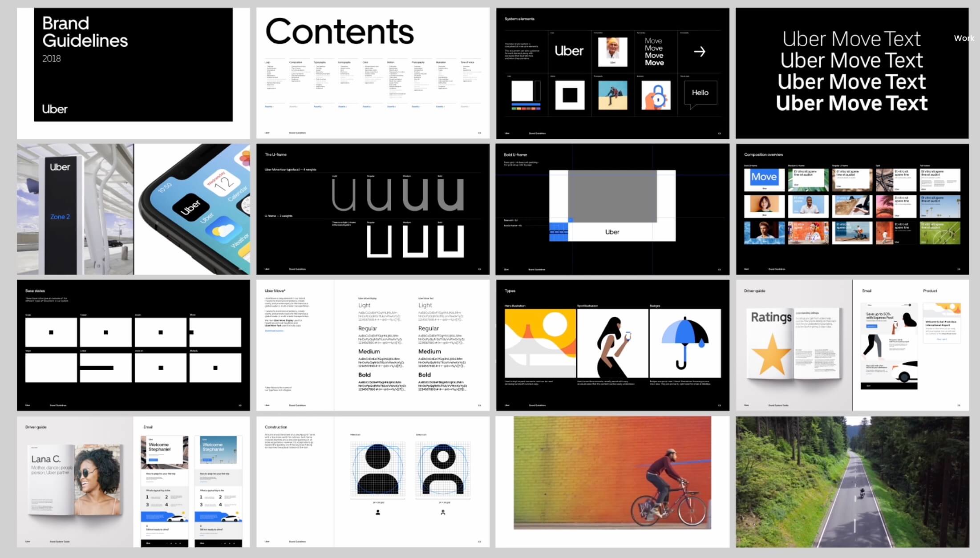Select the right Welcome Stephanie email mockup
The height and width of the screenshot is (558, 980).
pyautogui.click(x=219, y=491)
